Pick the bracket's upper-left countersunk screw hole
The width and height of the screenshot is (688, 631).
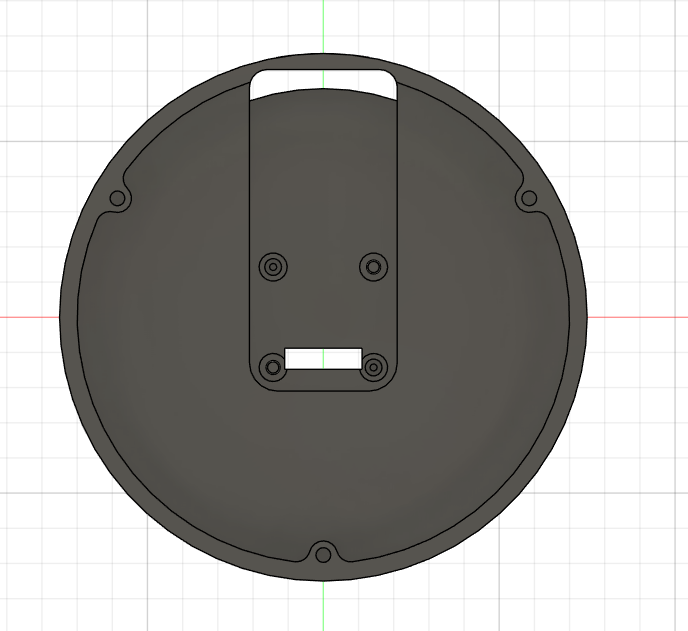click(272, 267)
